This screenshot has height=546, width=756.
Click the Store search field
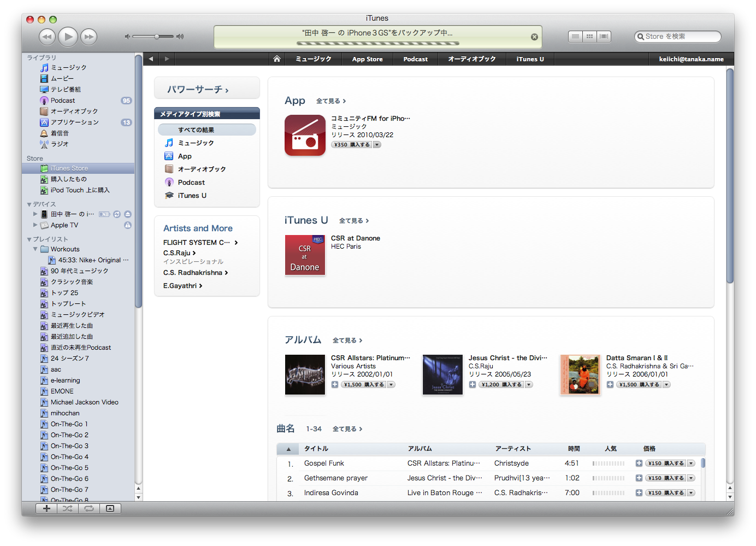(x=680, y=37)
